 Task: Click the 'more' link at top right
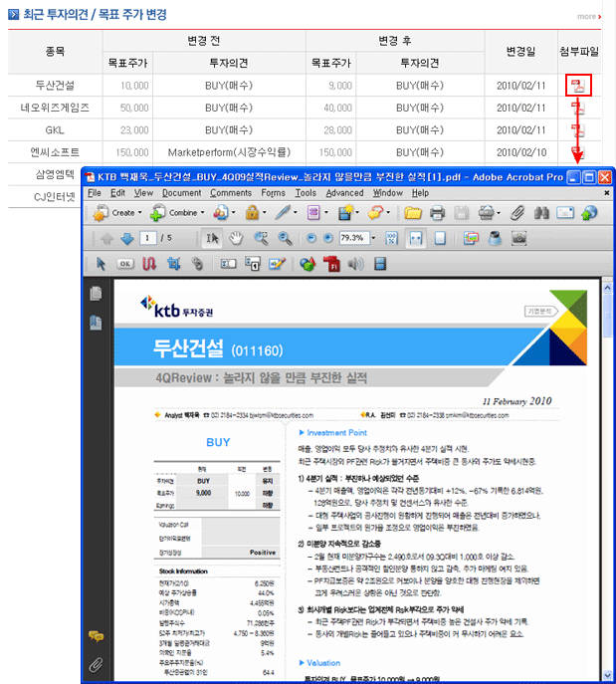coord(589,16)
